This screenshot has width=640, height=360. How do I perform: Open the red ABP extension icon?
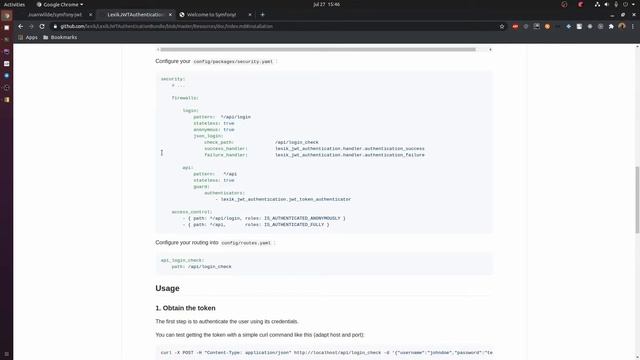point(515,26)
